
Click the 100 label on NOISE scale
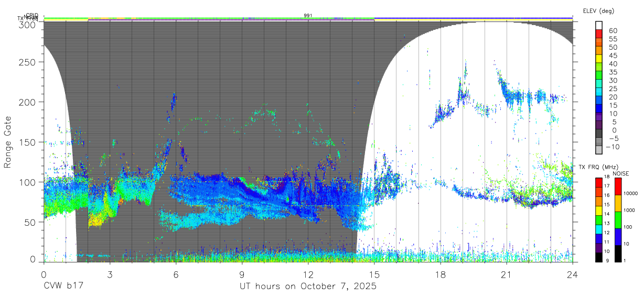[x=628, y=227]
